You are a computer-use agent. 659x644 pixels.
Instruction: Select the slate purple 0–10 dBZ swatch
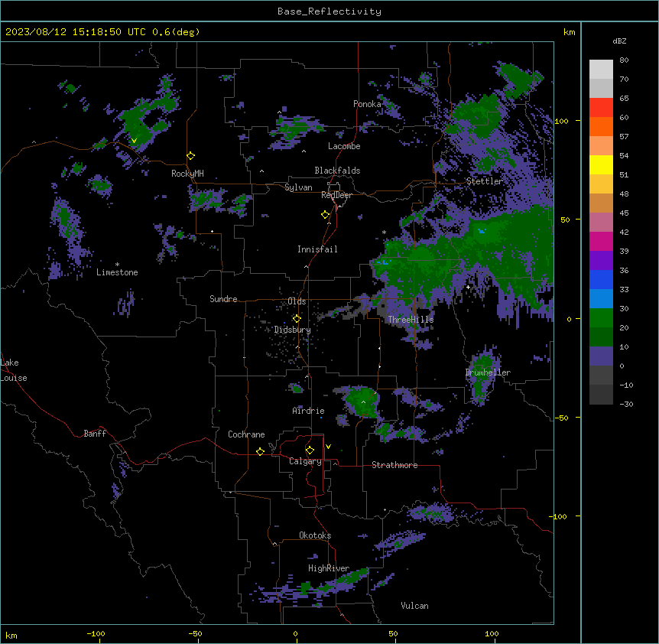click(601, 356)
